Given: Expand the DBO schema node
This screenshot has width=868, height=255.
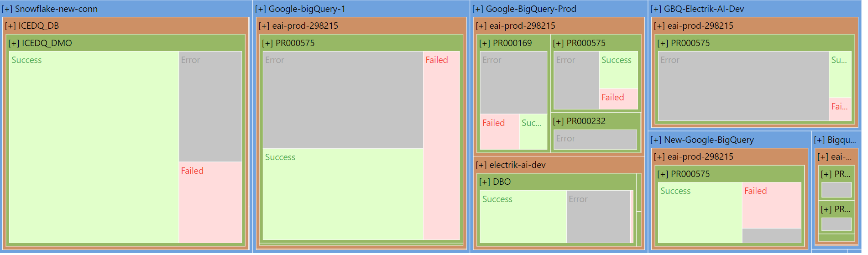Looking at the screenshot, I should coord(485,182).
